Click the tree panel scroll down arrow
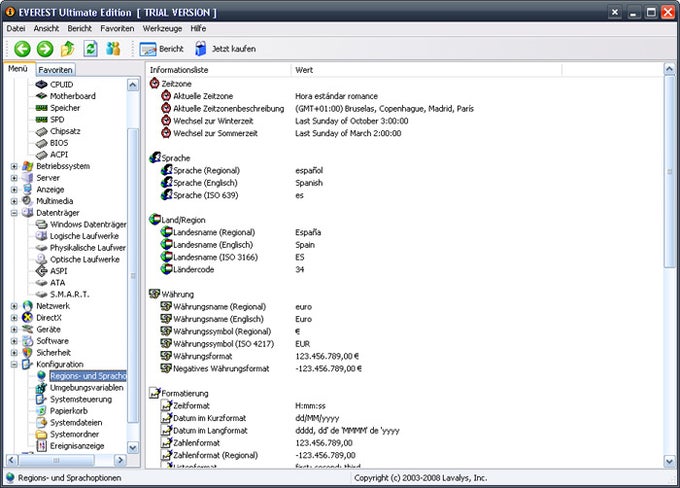This screenshot has height=488, width=680. click(133, 447)
